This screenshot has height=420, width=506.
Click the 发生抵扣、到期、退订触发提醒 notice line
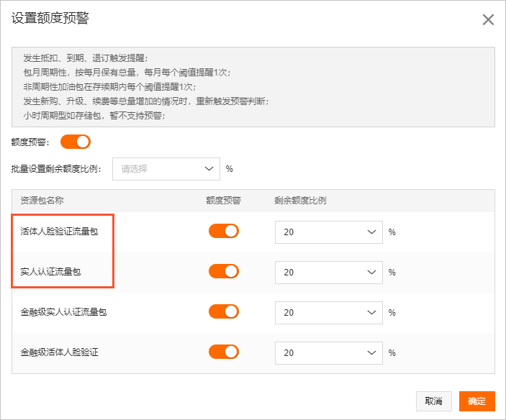tap(86, 58)
